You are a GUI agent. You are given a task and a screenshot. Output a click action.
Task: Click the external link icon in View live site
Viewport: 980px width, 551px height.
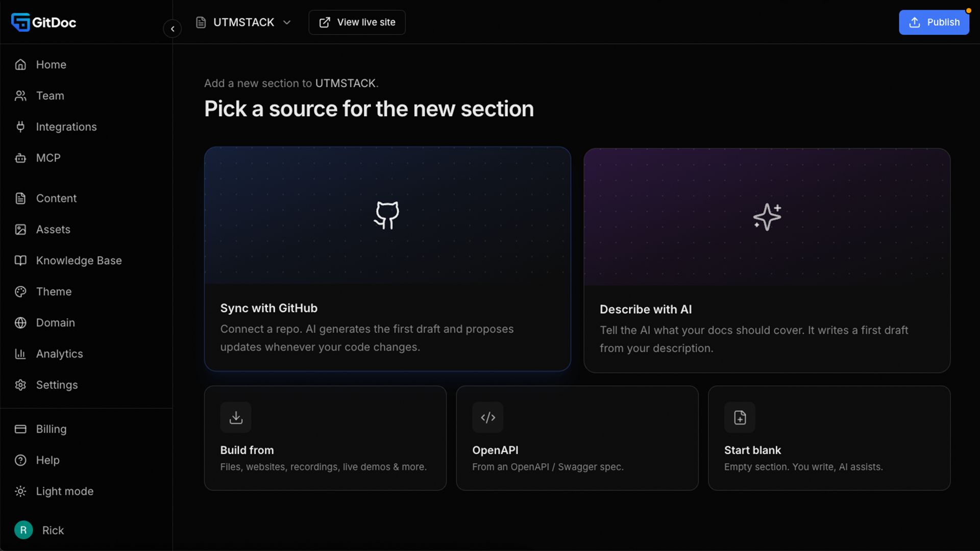(325, 22)
